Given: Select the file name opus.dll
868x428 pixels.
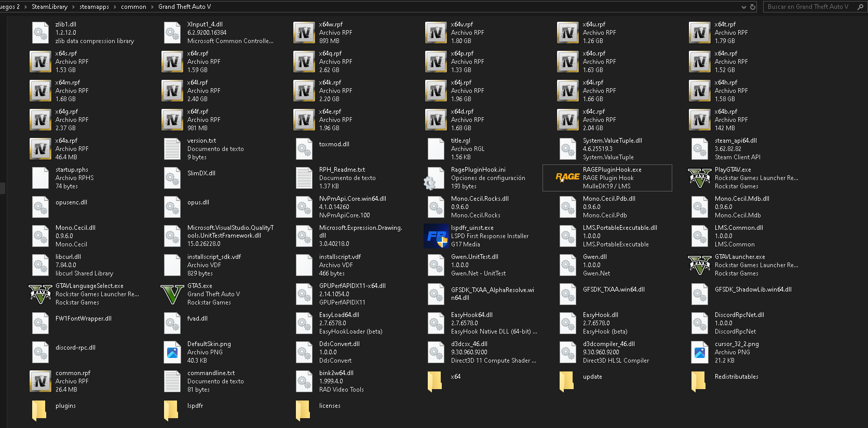Looking at the screenshot, I should point(198,202).
